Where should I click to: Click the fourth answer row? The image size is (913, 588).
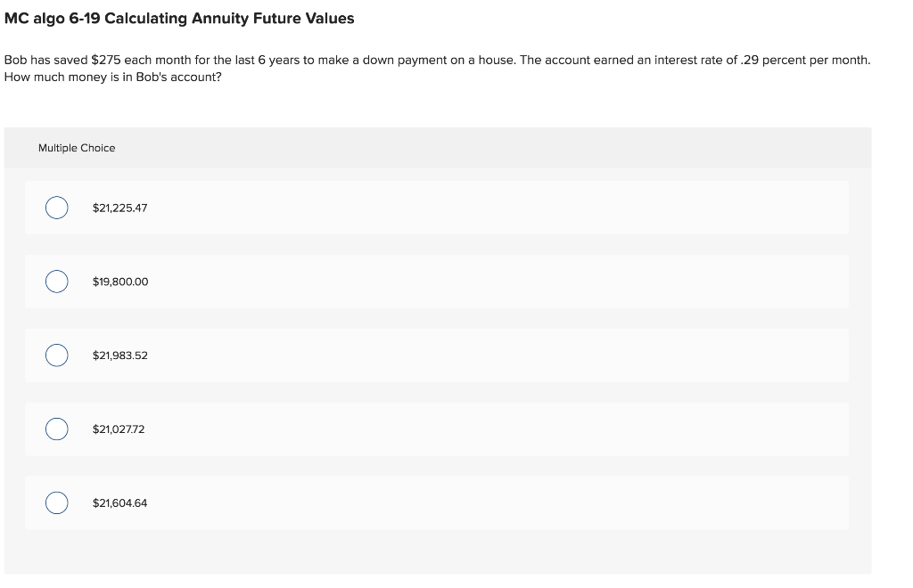[x=437, y=429]
